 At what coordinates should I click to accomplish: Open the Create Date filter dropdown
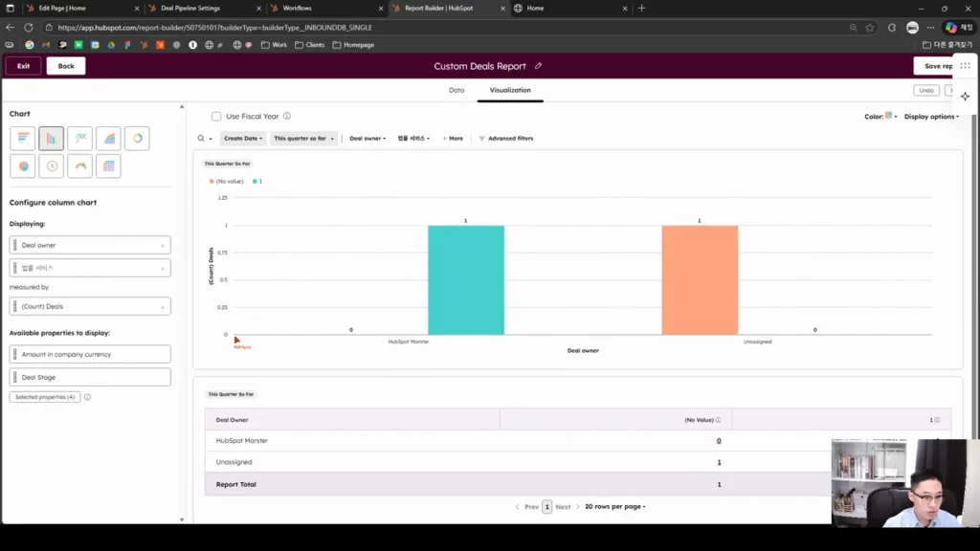pyautogui.click(x=243, y=138)
